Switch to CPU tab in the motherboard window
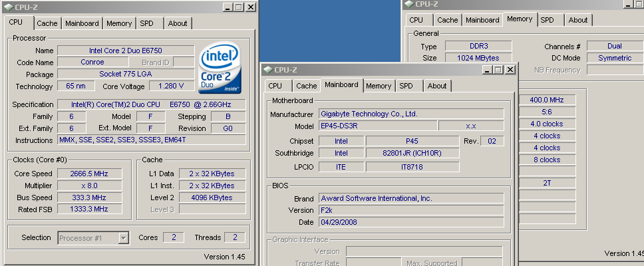 tap(275, 86)
